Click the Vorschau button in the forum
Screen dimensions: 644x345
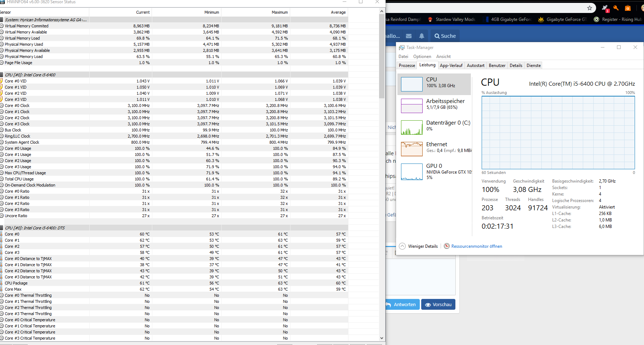(x=438, y=304)
